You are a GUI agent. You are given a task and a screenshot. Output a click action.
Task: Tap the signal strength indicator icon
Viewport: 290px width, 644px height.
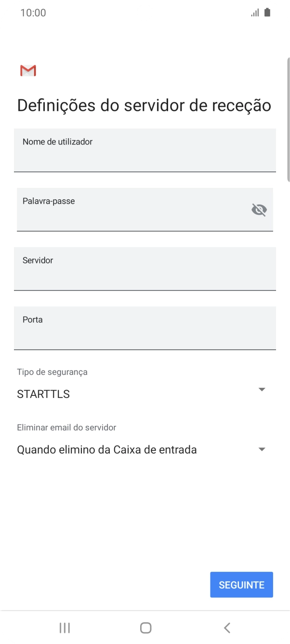(x=255, y=13)
